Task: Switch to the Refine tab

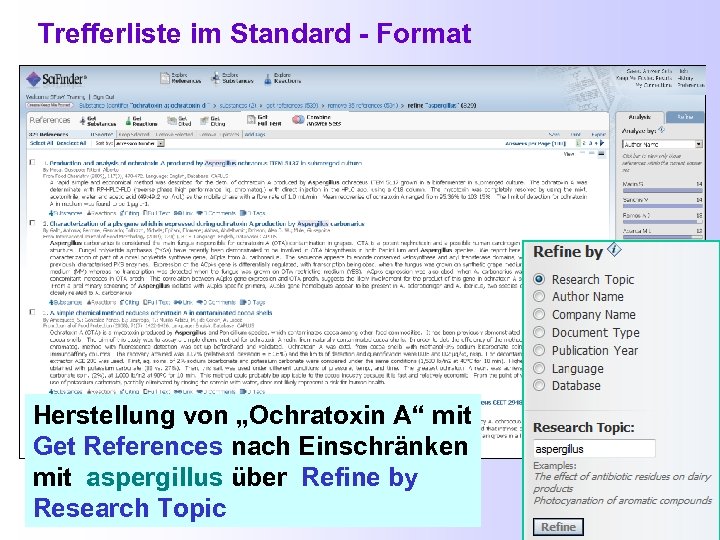Action: tap(685, 118)
